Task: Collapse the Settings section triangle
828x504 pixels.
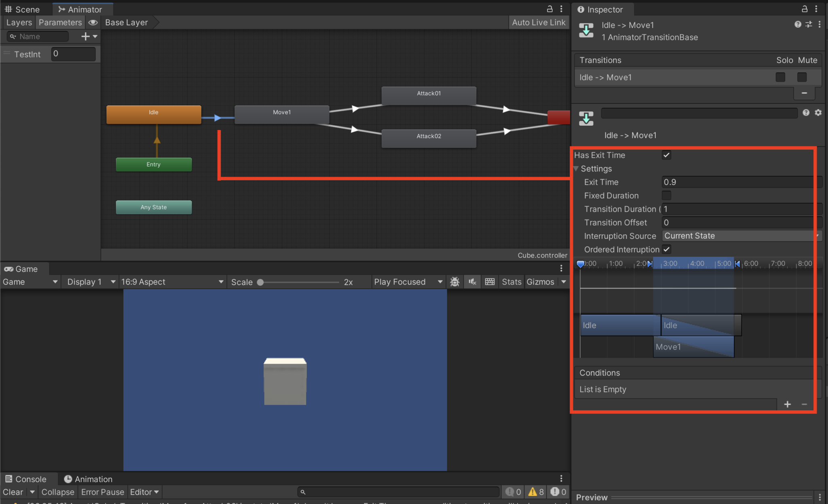Action: (576, 169)
